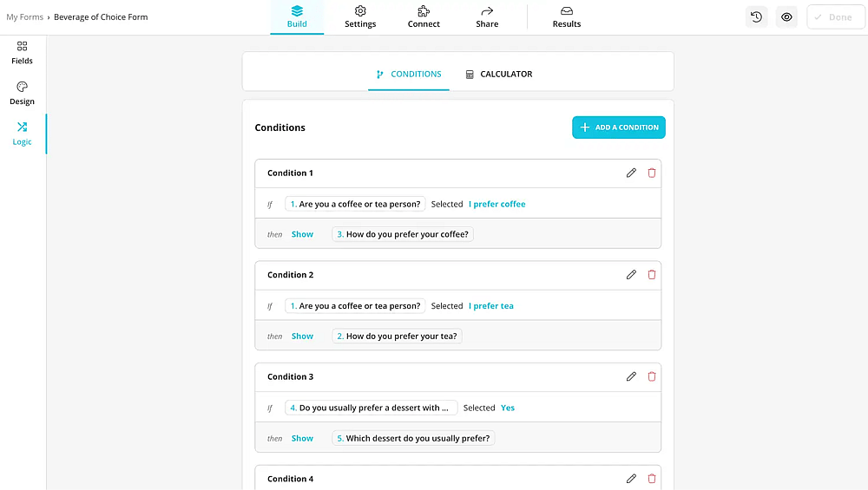Go to My Forms breadcrumb
This screenshot has width=868, height=490.
[25, 17]
